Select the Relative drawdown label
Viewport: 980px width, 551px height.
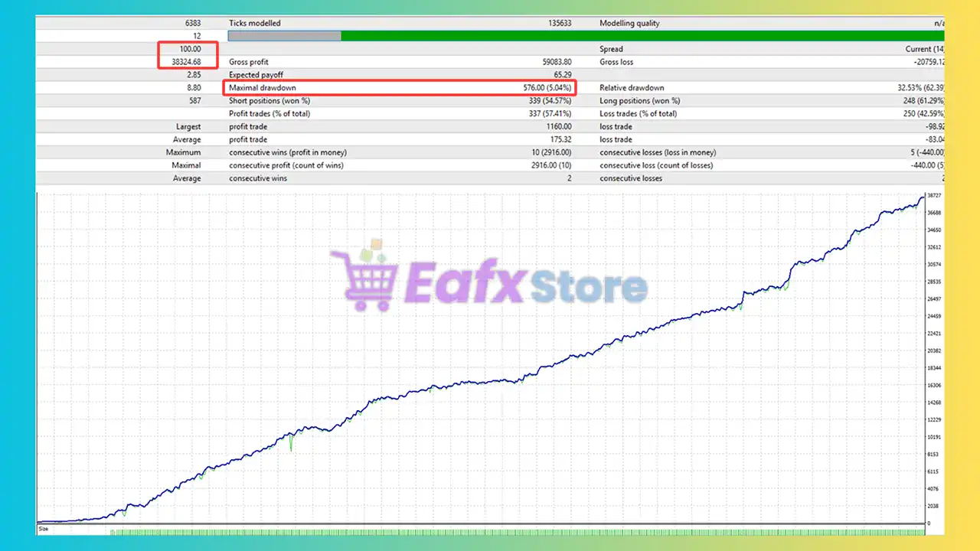coord(632,88)
